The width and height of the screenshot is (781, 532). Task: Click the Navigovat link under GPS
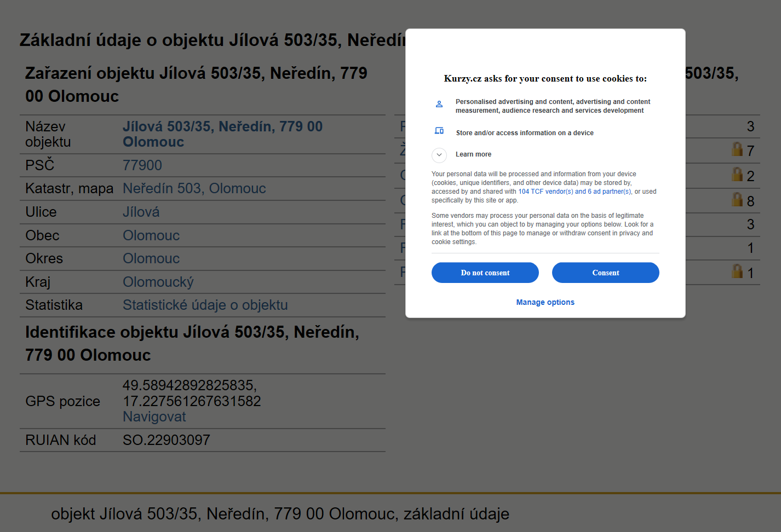[154, 417]
